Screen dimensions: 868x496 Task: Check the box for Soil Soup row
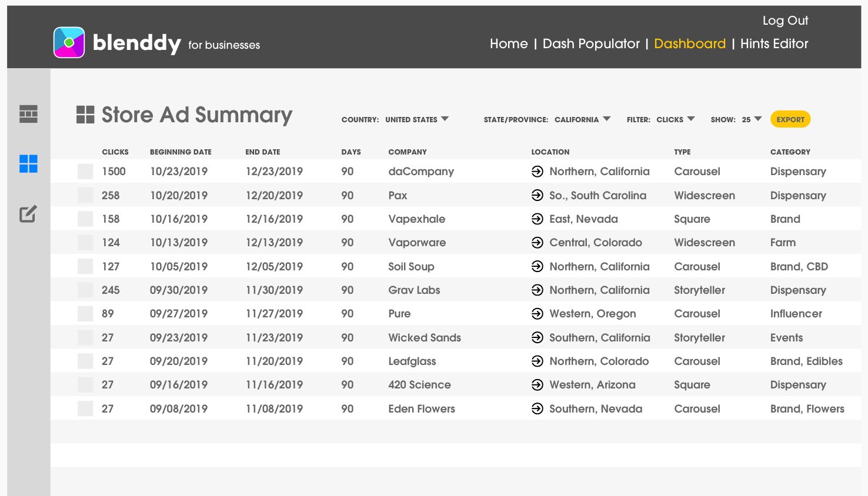point(85,266)
